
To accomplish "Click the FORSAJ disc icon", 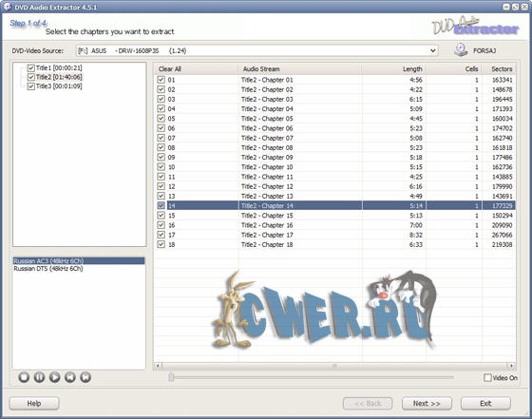I will [x=461, y=49].
